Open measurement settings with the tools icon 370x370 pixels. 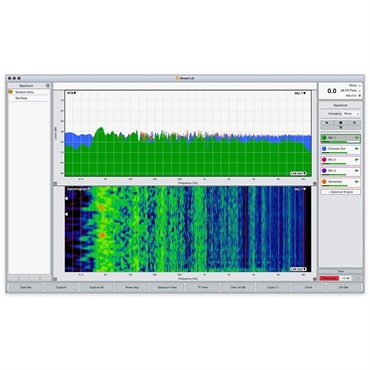click(x=341, y=127)
